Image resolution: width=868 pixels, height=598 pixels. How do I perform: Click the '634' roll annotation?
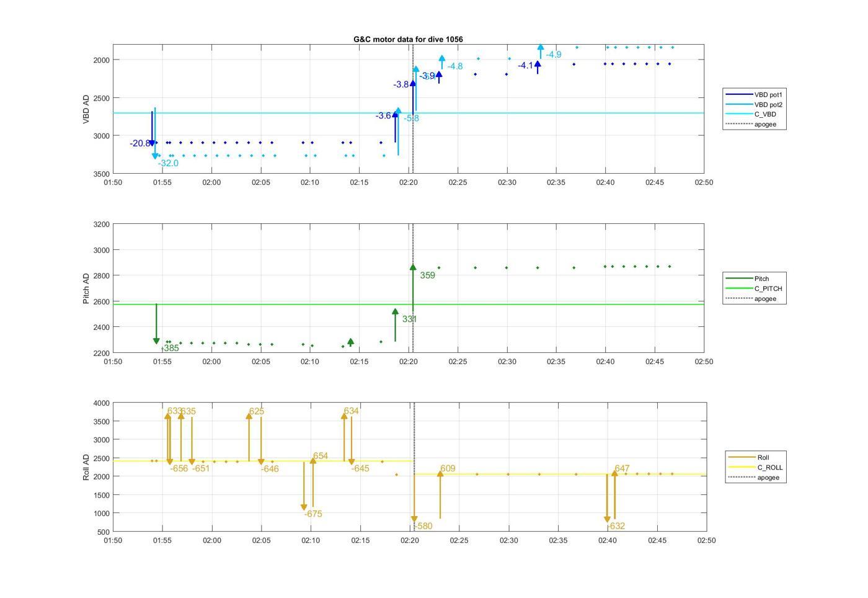tap(351, 411)
